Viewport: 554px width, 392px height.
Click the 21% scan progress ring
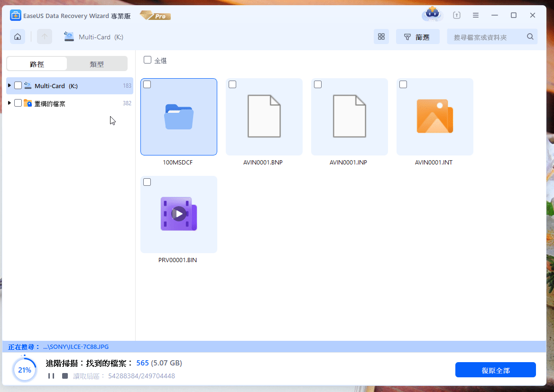(x=25, y=370)
